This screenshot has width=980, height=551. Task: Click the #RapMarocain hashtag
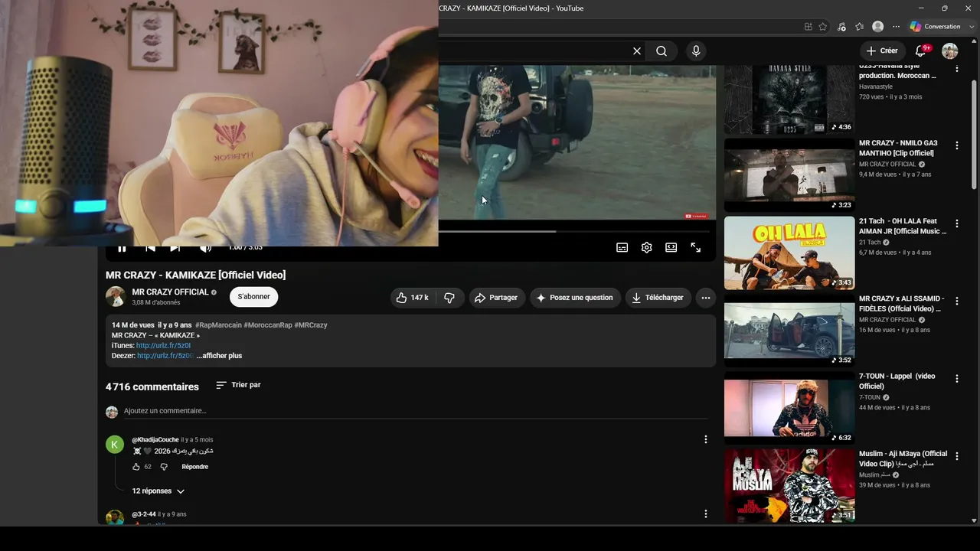(x=218, y=325)
